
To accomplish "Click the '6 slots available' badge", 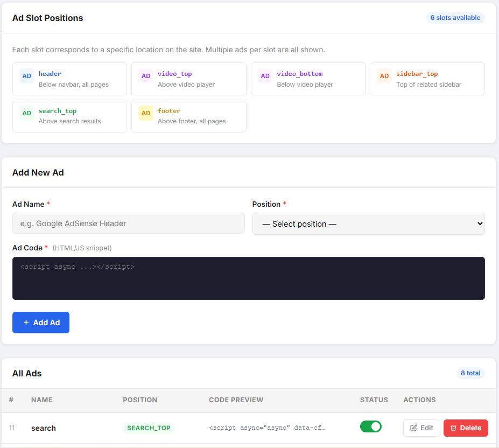I will point(455,18).
